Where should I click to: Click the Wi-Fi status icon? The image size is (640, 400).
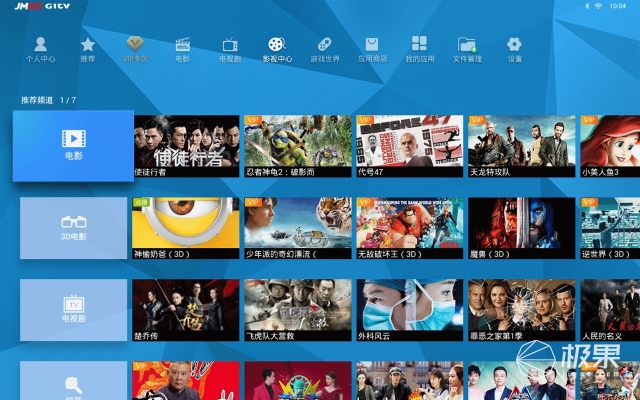tap(598, 6)
